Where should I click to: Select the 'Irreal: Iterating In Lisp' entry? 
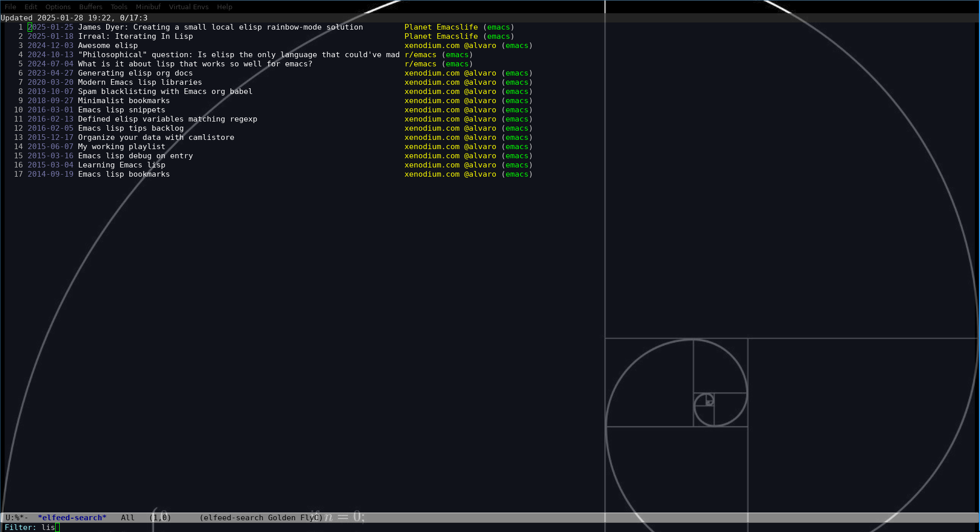click(135, 36)
